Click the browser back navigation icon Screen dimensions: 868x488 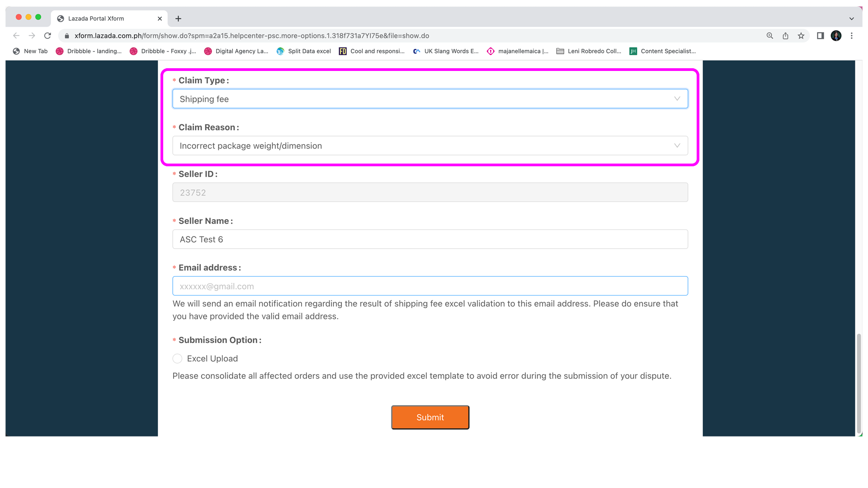pyautogui.click(x=16, y=36)
